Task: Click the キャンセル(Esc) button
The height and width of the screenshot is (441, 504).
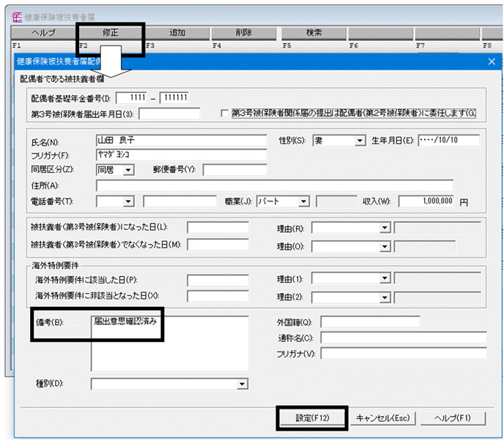Action: (x=383, y=418)
